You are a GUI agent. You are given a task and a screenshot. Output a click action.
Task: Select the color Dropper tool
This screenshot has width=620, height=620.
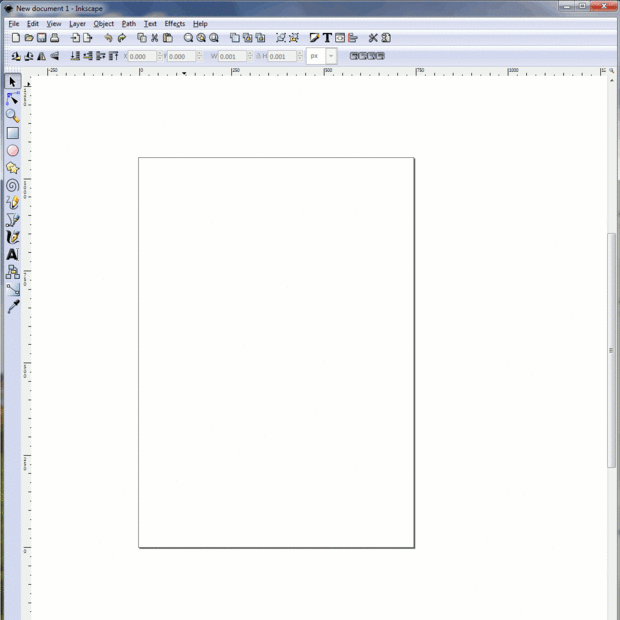click(x=13, y=306)
